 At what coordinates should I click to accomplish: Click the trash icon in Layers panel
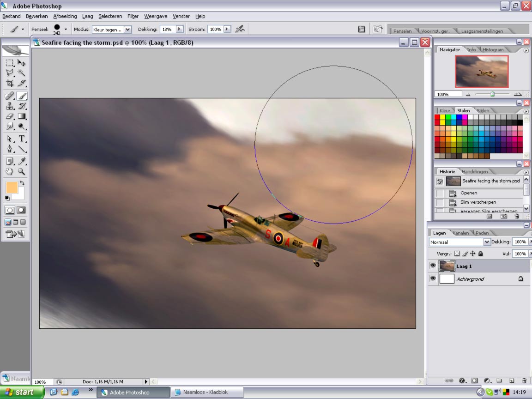[x=524, y=381]
